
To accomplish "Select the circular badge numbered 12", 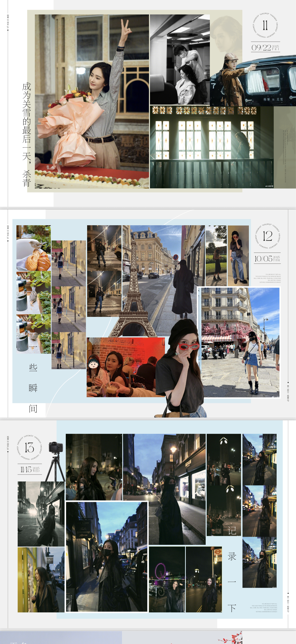I will (x=268, y=236).
